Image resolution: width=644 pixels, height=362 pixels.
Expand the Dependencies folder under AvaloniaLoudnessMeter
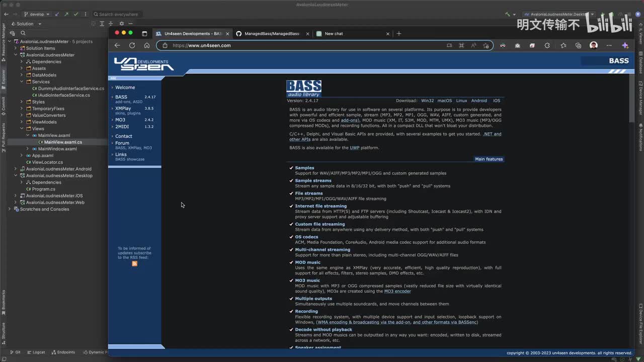pyautogui.click(x=22, y=62)
